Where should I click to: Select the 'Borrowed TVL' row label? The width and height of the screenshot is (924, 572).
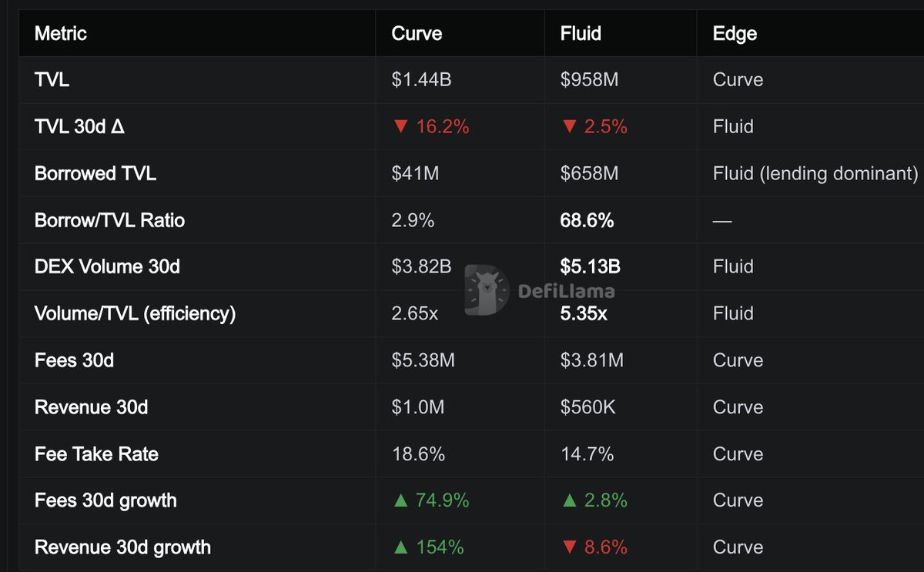tap(95, 174)
